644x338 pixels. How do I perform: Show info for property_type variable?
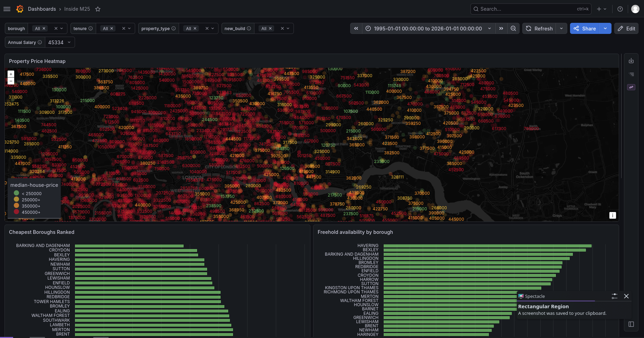click(174, 28)
